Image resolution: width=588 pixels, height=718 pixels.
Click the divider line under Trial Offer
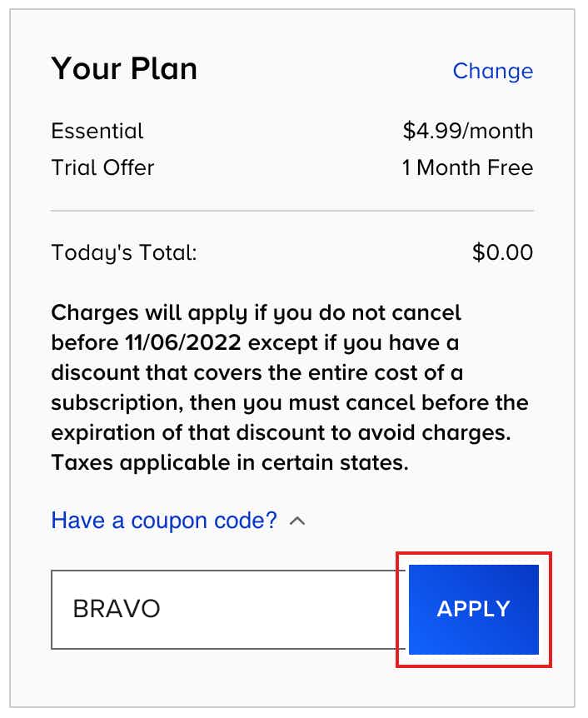coord(292,211)
